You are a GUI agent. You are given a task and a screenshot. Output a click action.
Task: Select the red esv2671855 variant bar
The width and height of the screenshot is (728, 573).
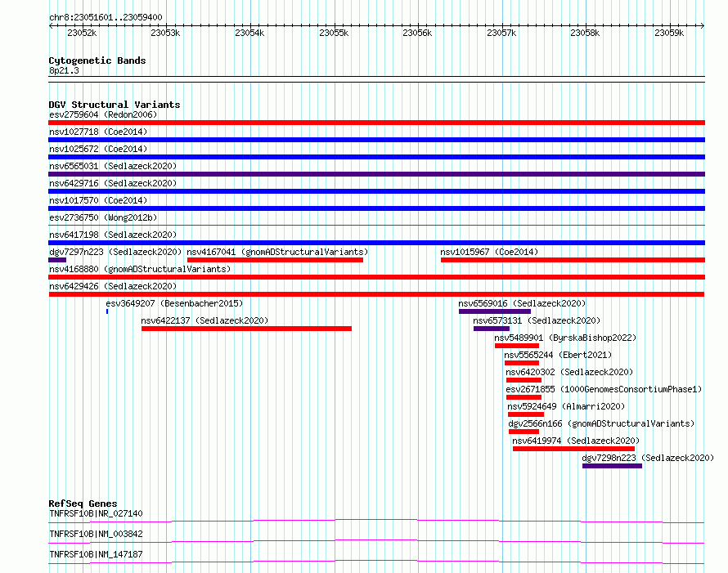[524, 397]
